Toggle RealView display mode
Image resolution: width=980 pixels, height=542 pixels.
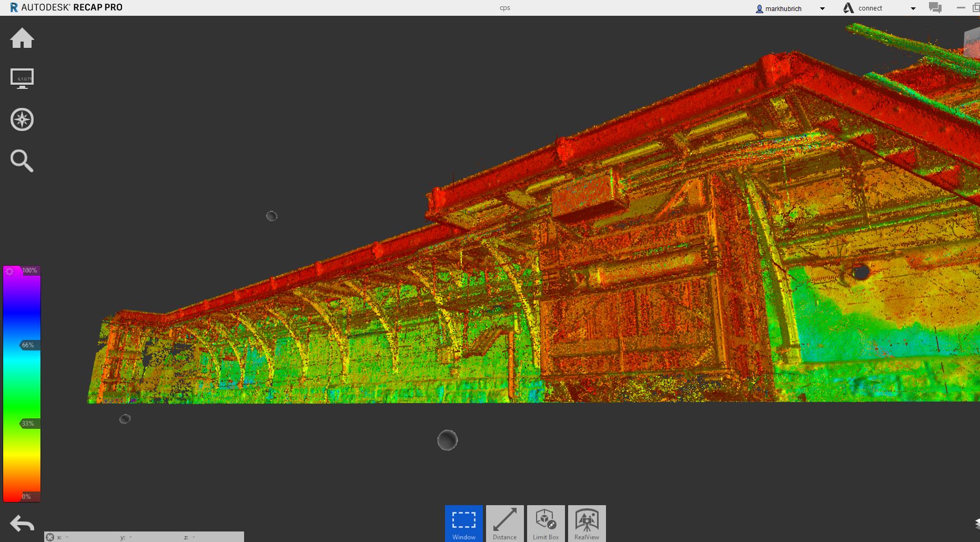pyautogui.click(x=587, y=523)
